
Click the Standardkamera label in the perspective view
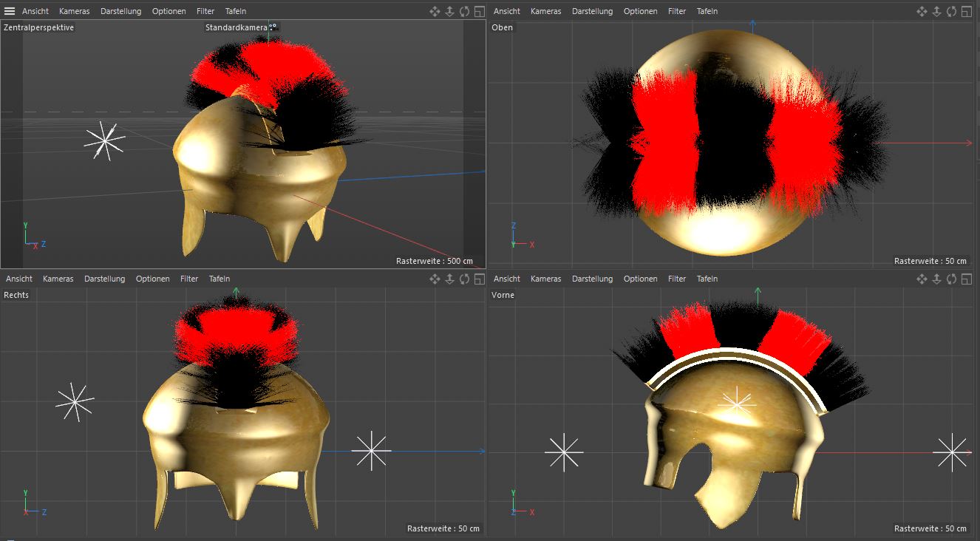236,27
